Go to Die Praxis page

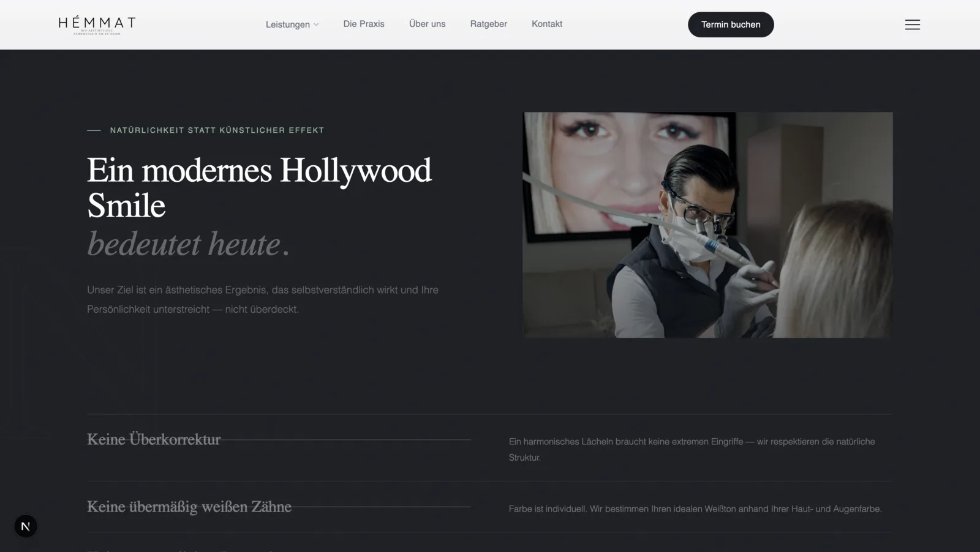pyautogui.click(x=364, y=24)
